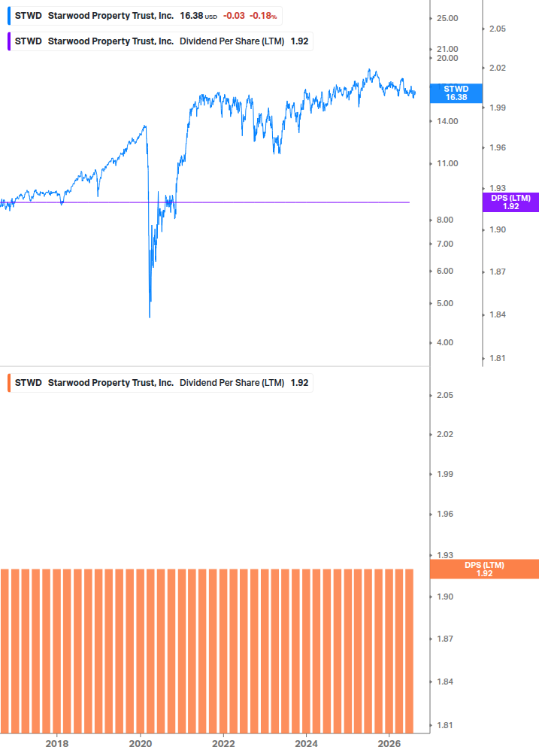Viewport: 539px width, 756px height.
Task: Click the 1.96 value on lower pane axis
Action: click(x=444, y=514)
